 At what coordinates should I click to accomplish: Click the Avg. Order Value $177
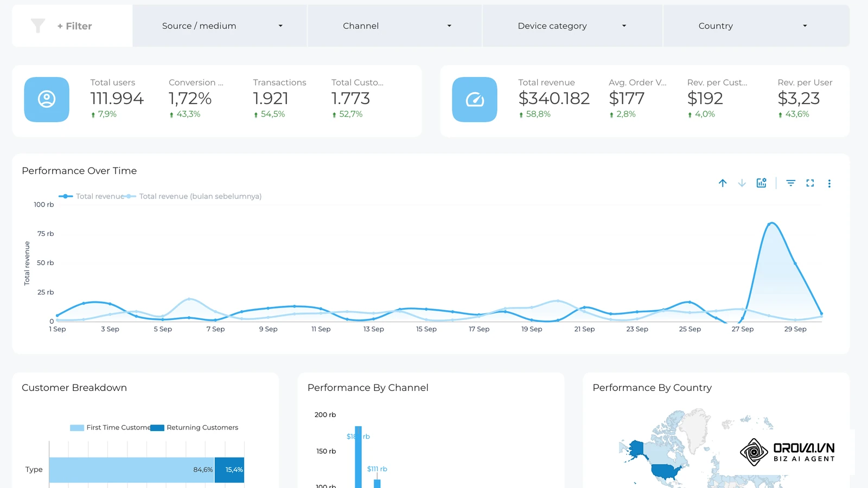point(627,98)
